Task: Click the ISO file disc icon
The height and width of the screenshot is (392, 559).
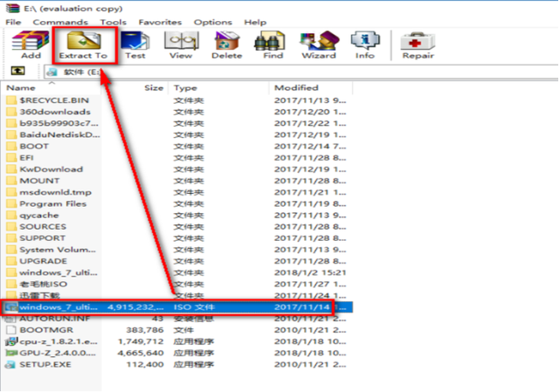Action: [11, 306]
